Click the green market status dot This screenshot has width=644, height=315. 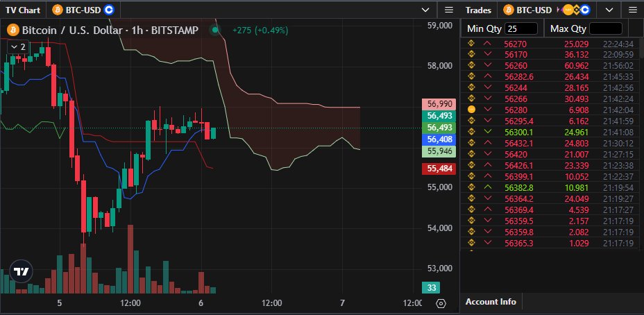[x=214, y=30]
